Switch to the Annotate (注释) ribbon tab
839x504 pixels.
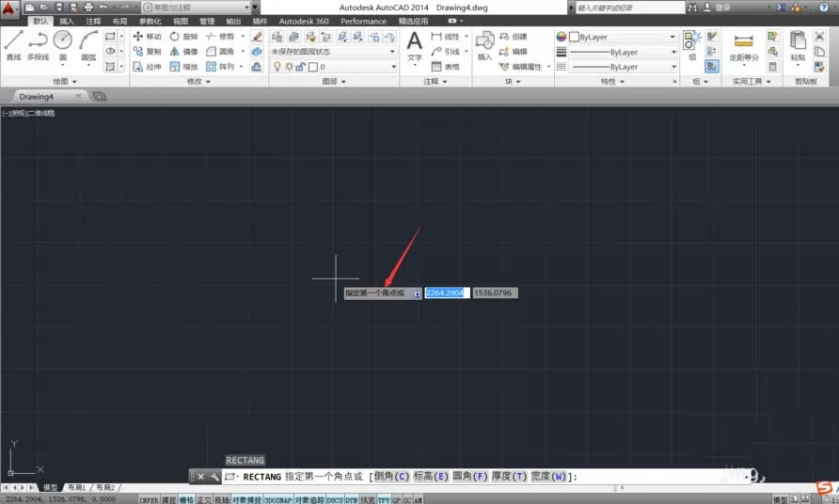coord(93,21)
